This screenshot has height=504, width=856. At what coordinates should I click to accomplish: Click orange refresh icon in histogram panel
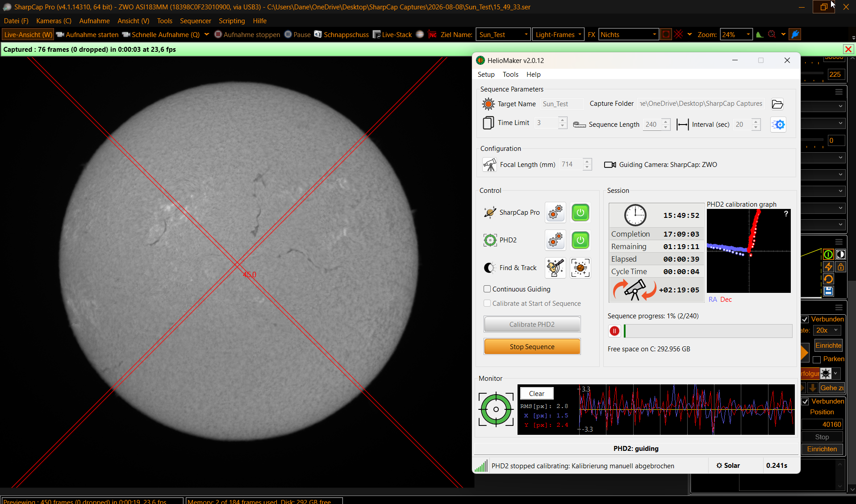click(828, 279)
